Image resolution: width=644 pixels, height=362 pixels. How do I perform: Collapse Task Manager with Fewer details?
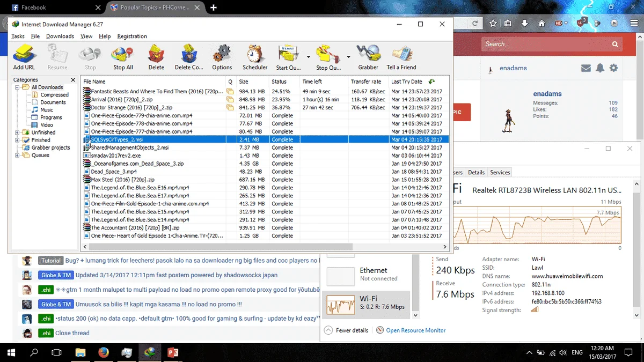tap(347, 330)
